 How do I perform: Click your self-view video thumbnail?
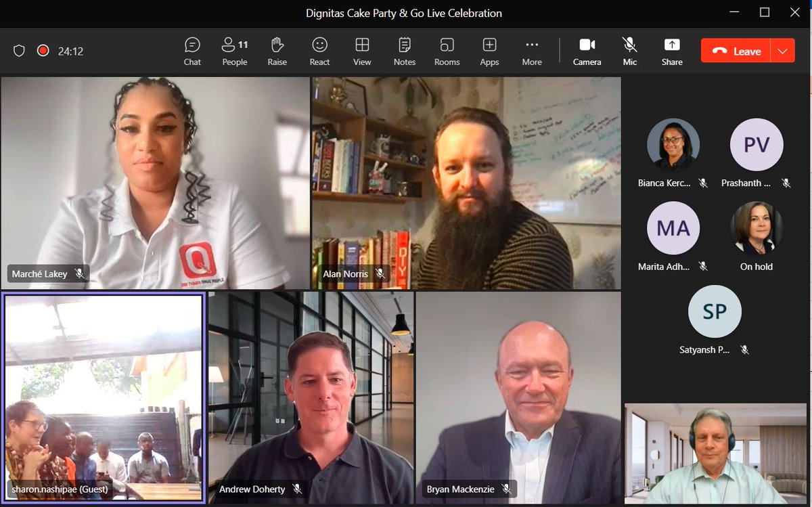pos(716,454)
